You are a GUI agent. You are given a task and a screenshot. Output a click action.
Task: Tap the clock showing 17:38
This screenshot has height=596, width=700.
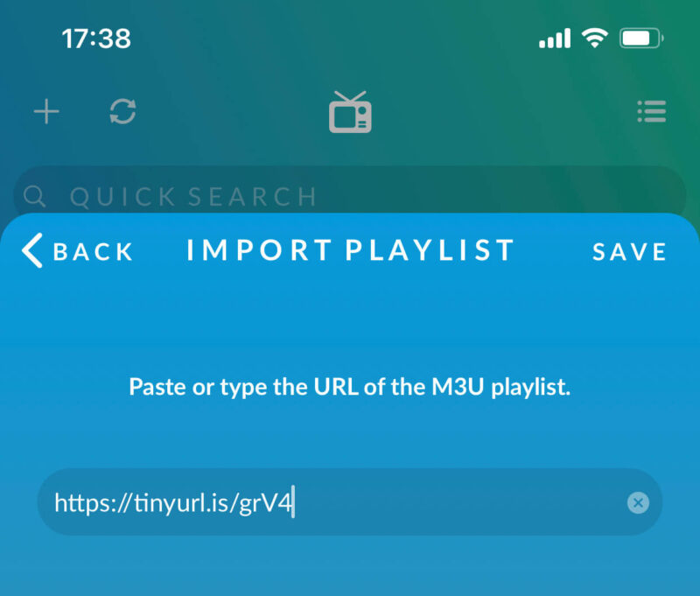coord(96,38)
